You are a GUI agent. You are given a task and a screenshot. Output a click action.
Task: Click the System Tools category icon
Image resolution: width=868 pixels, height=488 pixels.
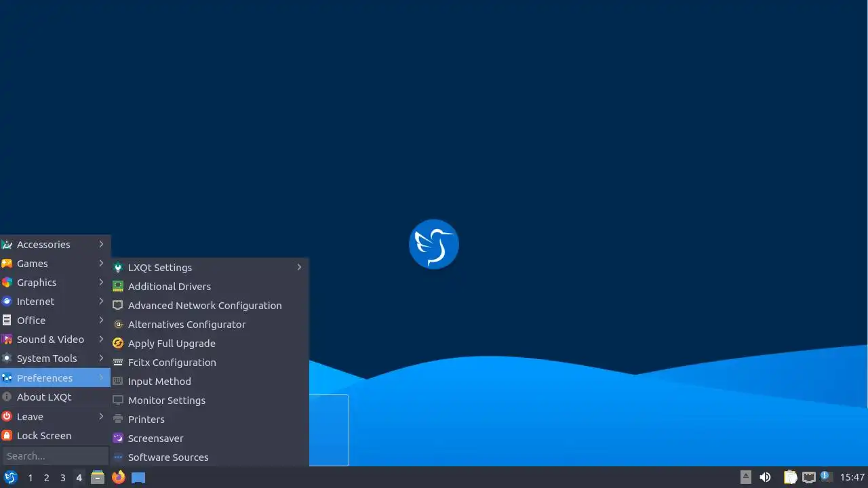click(7, 359)
